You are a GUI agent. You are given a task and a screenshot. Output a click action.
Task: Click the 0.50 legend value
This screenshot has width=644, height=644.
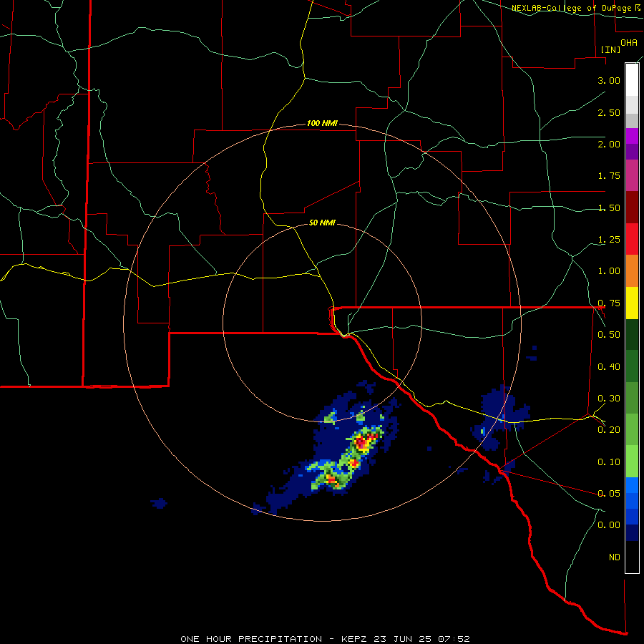click(609, 335)
